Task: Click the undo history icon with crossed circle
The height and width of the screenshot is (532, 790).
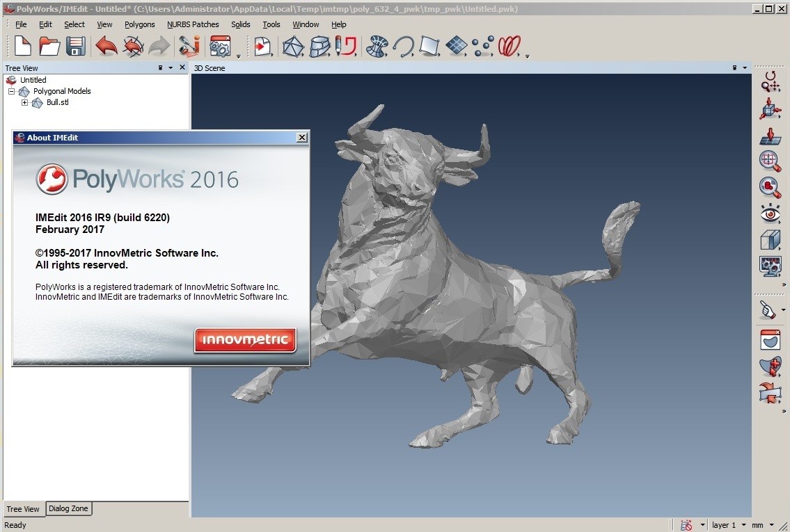Action: [x=133, y=47]
